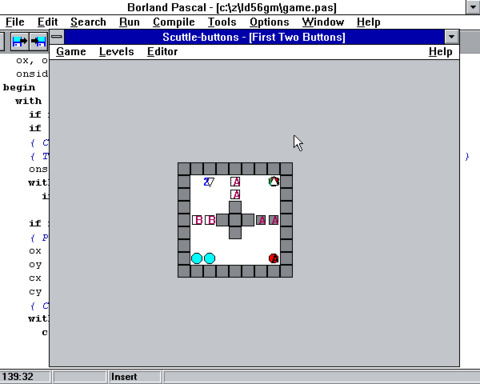The image size is (480, 384).
Task: Click the center block of the gray cross
Action: pyautogui.click(x=235, y=220)
